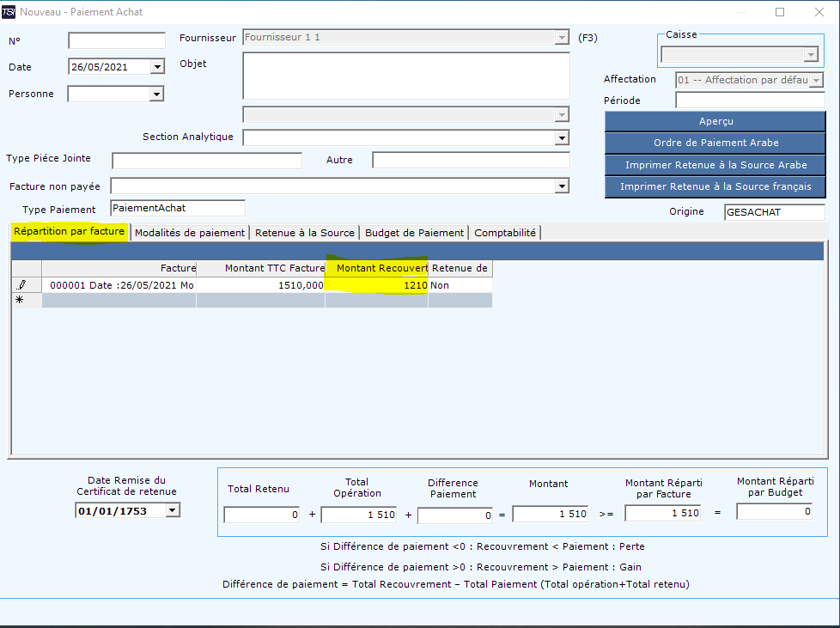This screenshot has width=840, height=628.
Task: Click the Montant Recouvert column header
Action: (x=376, y=268)
